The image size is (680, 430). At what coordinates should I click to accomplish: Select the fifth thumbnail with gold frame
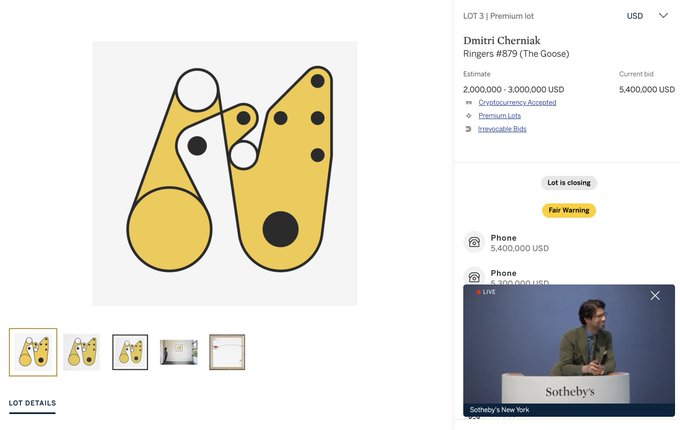point(227,352)
